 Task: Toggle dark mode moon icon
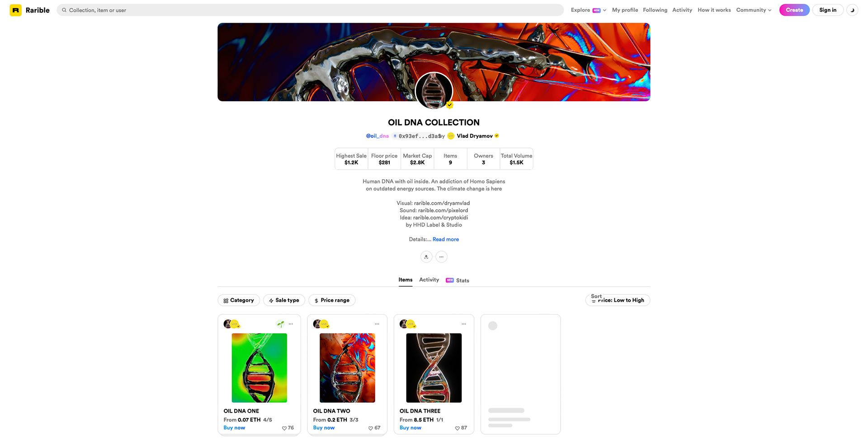[x=852, y=10]
